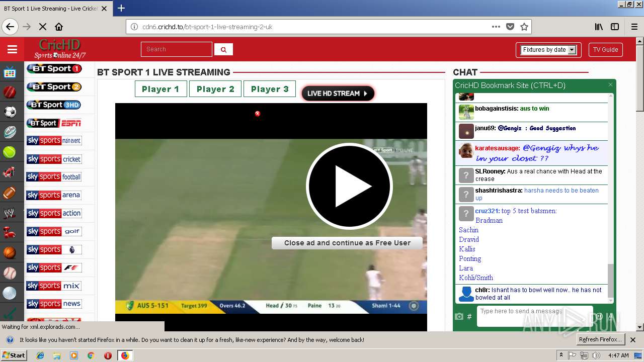Show site information icon in address bar

[x=134, y=27]
